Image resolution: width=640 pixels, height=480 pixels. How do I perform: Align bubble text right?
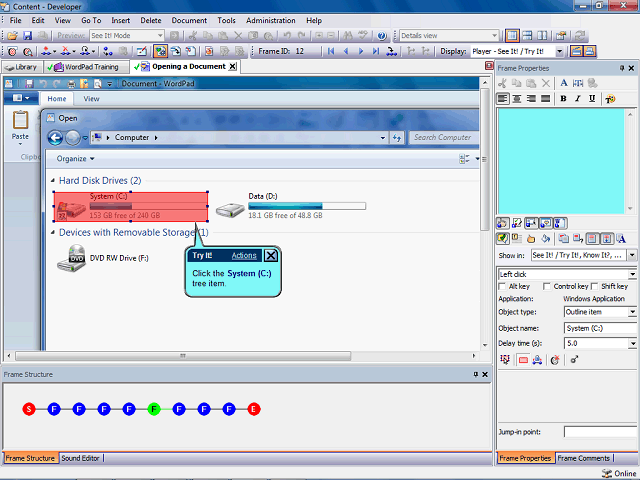point(531,99)
